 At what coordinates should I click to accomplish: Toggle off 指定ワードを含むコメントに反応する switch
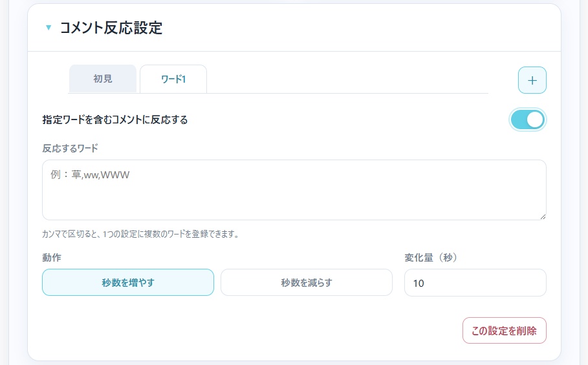click(x=528, y=120)
